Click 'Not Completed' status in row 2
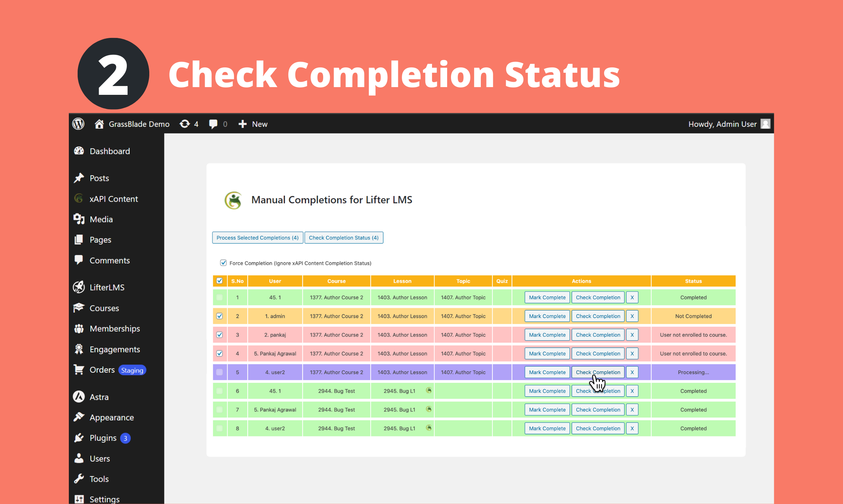 693,316
